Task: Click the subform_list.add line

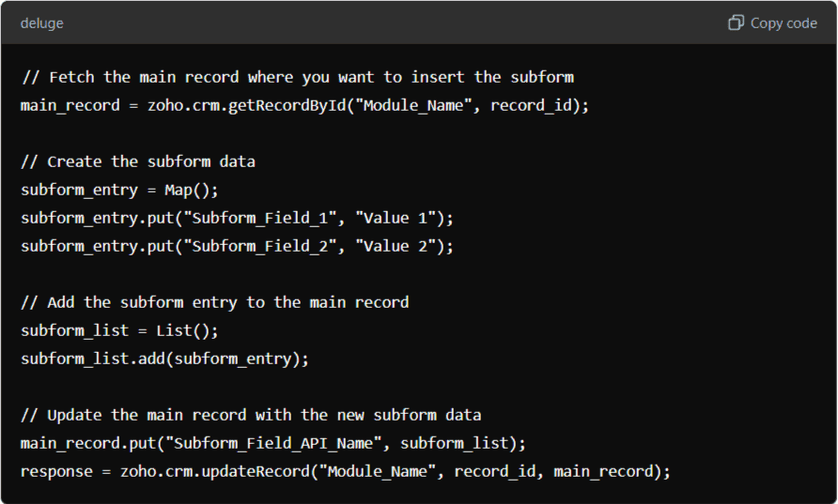Action: [x=164, y=359]
